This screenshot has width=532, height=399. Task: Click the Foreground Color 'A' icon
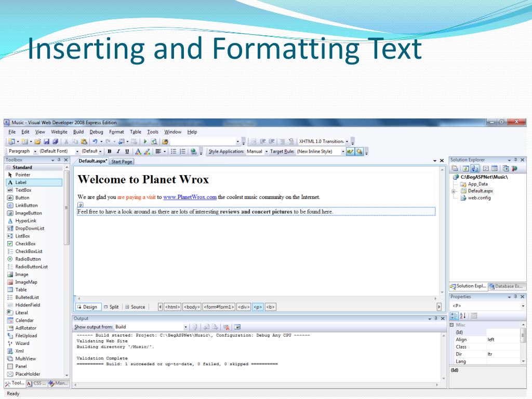pyautogui.click(x=138, y=151)
